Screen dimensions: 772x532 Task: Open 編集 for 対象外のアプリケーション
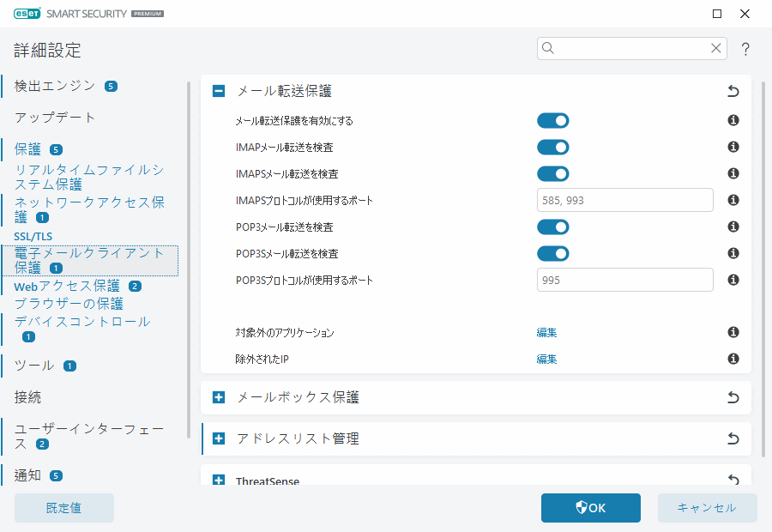coord(546,332)
